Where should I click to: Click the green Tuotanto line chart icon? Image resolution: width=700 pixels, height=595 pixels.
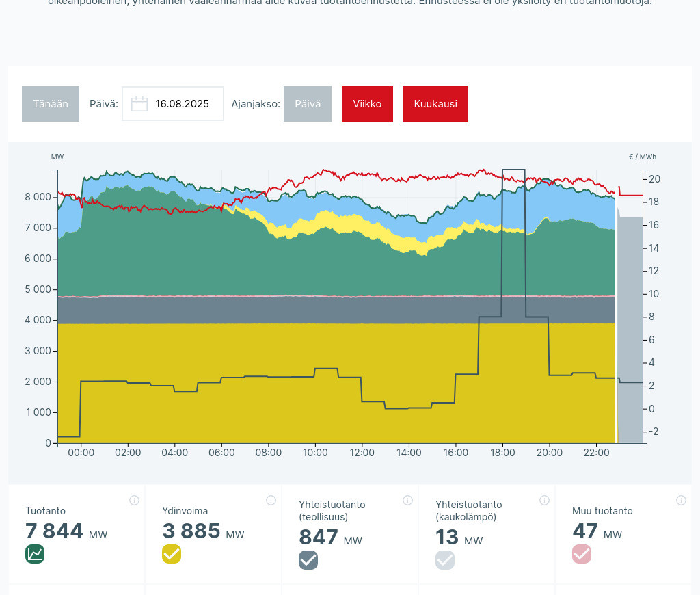point(35,554)
